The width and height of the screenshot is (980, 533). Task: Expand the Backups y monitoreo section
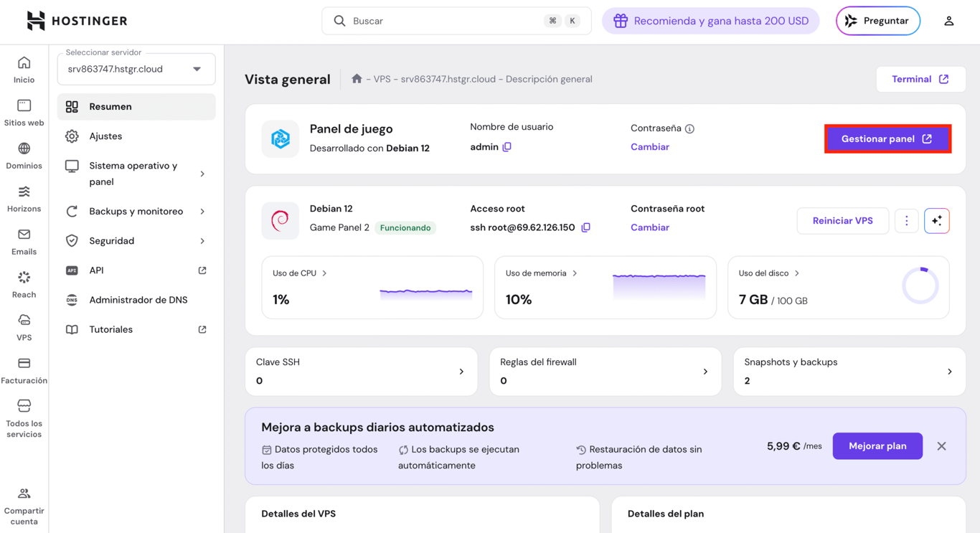136,211
